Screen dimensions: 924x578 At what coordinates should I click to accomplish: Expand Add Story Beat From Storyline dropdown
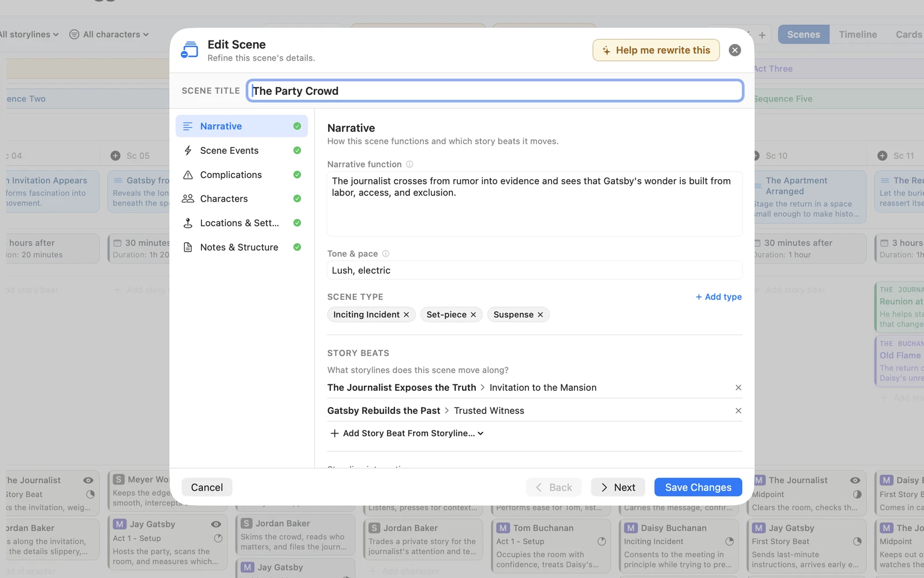click(x=407, y=433)
